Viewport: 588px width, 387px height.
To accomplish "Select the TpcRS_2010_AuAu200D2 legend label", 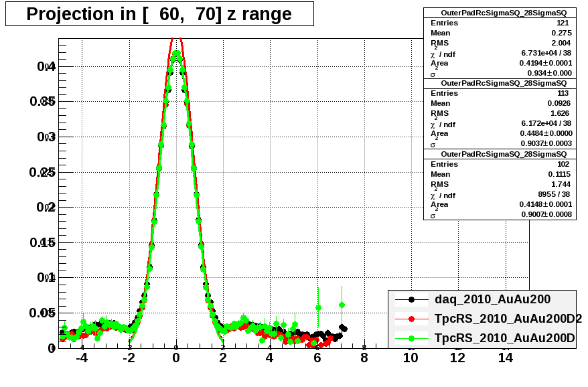I will (508, 319).
